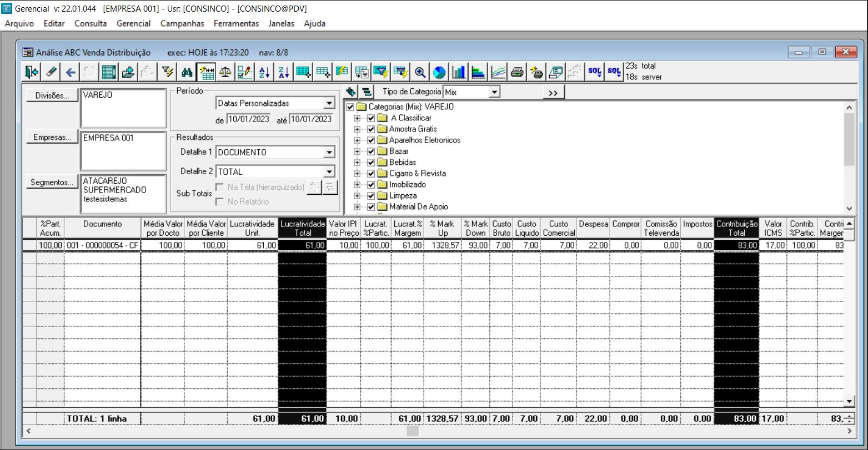Image resolution: width=868 pixels, height=450 pixels.
Task: Open the Ferramentas menu
Action: click(x=236, y=24)
